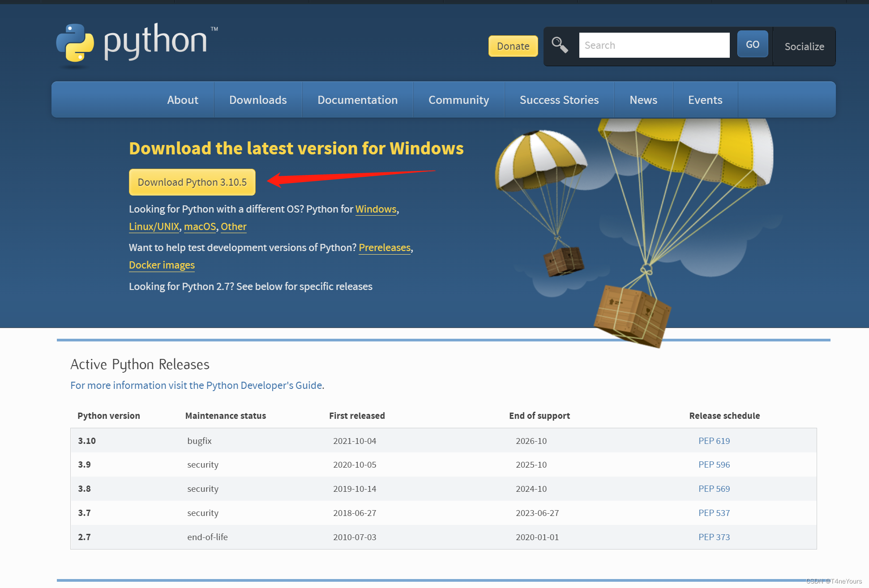Click the 2024-10 end of support
This screenshot has width=869, height=588.
(x=531, y=489)
